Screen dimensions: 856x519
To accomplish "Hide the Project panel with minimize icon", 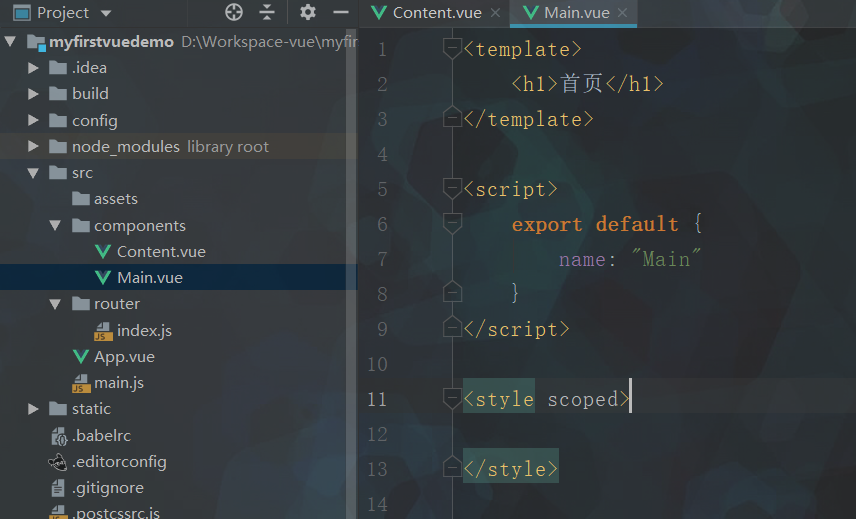I will (340, 12).
